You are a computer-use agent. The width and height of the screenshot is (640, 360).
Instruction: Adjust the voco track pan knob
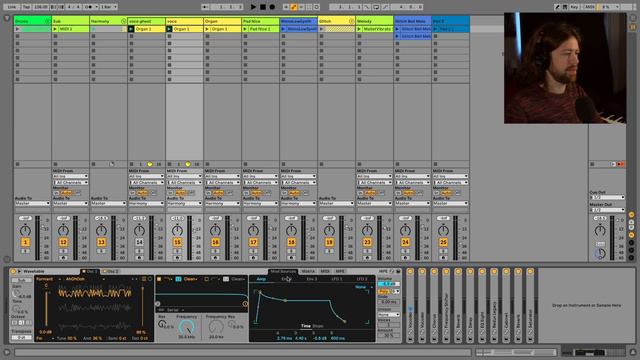(177, 230)
